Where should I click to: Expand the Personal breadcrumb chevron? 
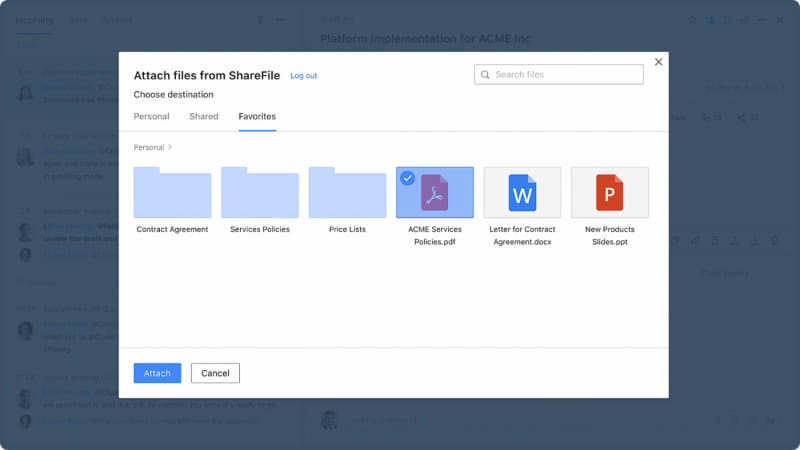click(170, 147)
